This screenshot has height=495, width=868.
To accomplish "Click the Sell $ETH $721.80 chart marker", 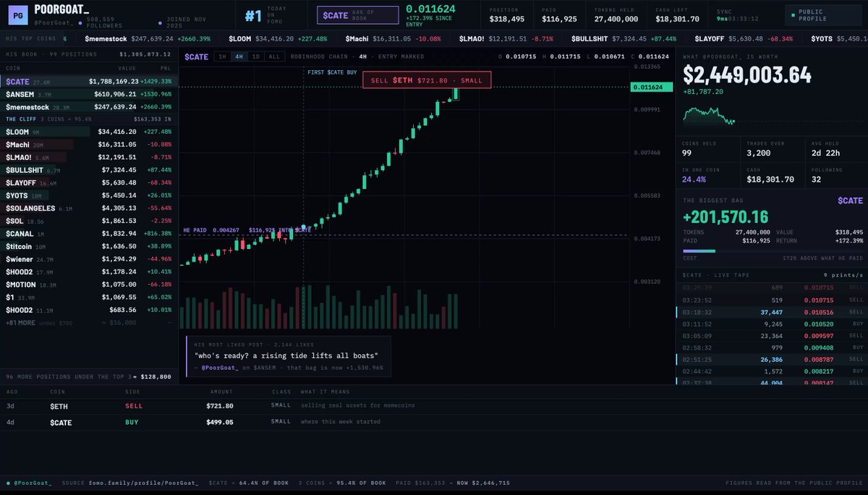I will [x=427, y=80].
